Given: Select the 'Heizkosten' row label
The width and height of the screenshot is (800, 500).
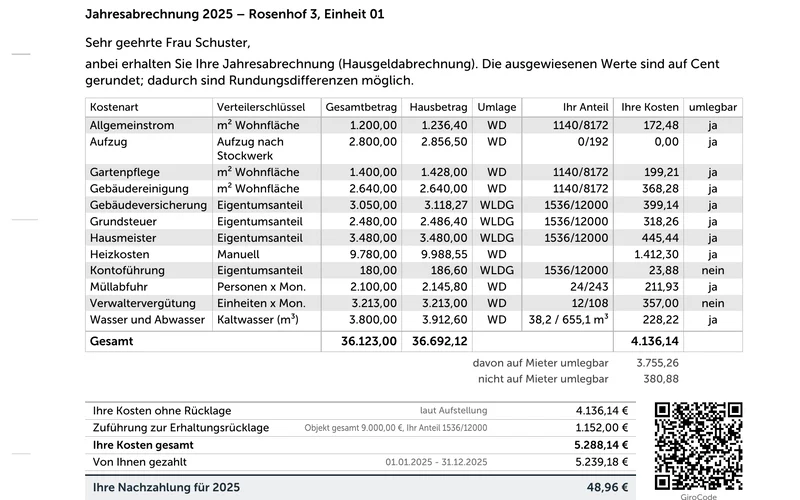Looking at the screenshot, I should (x=120, y=254).
